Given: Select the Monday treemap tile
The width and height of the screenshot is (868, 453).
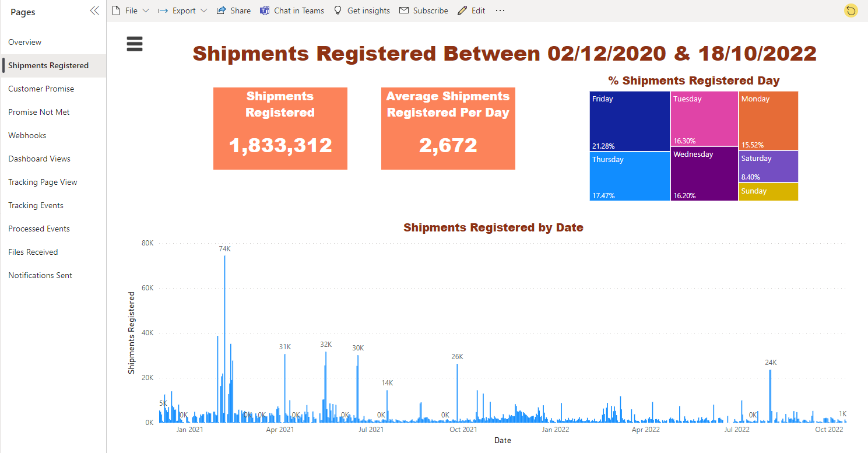Looking at the screenshot, I should coord(768,121).
